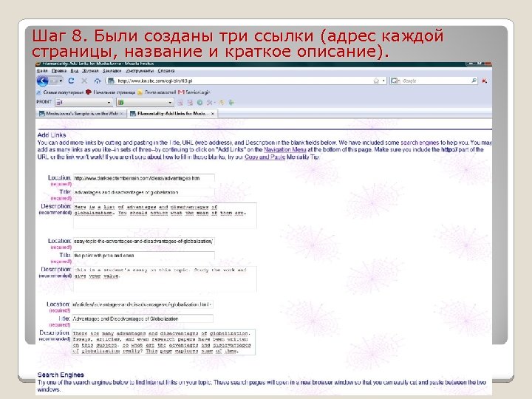Click the first PROMT translate page icon
This screenshot has width=532, height=399.
coord(180,102)
